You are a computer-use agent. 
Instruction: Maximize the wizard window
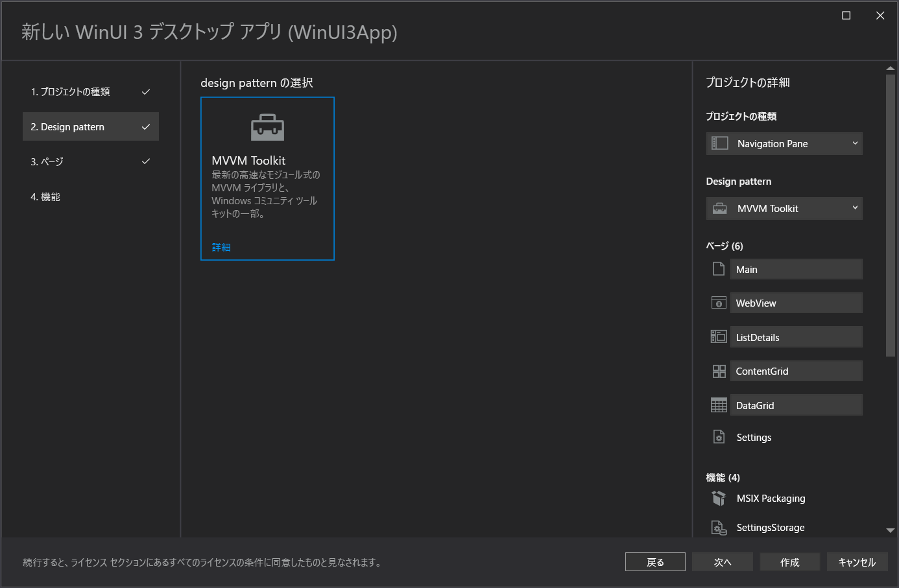pyautogui.click(x=846, y=16)
